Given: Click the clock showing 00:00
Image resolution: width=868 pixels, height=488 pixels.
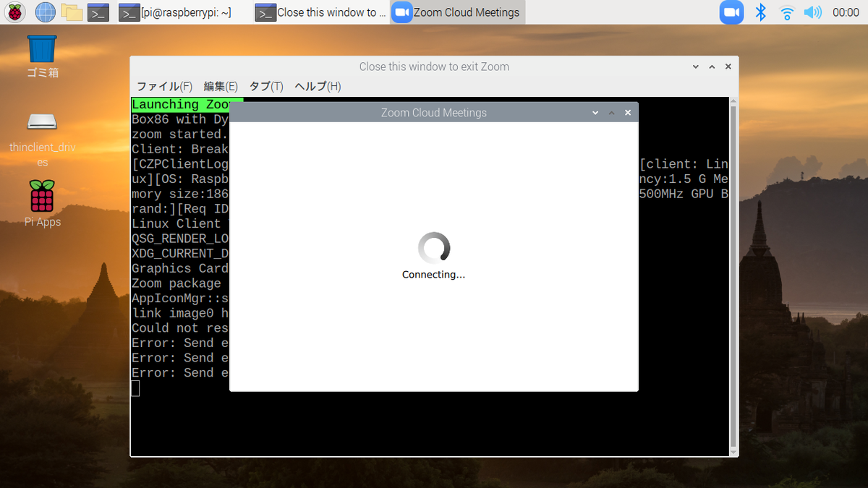Looking at the screenshot, I should point(846,12).
